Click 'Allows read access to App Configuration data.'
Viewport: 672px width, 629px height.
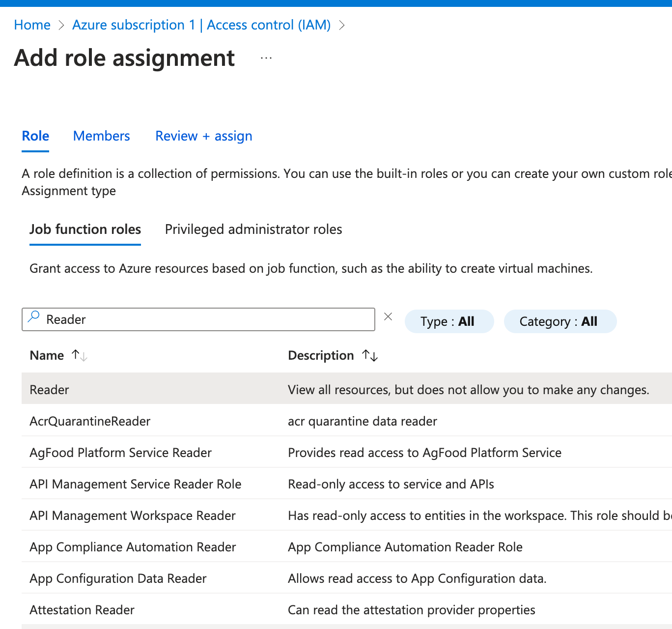tap(417, 578)
